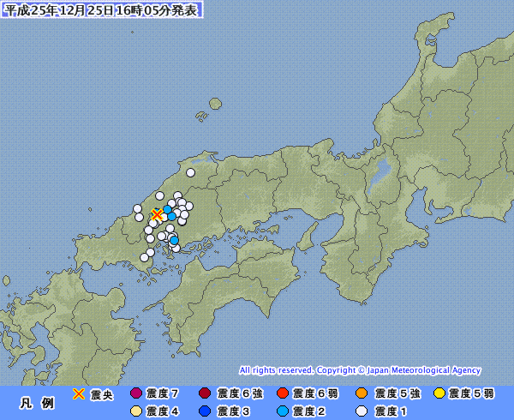Click the 震度3 legend label

234,411
